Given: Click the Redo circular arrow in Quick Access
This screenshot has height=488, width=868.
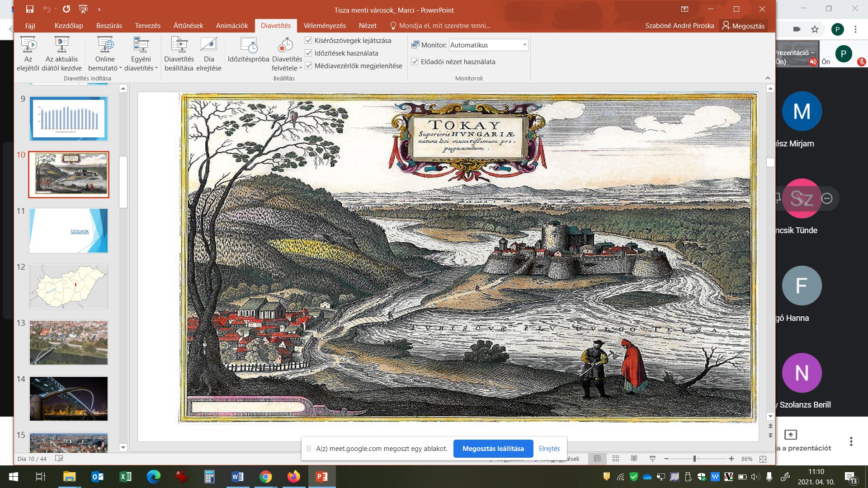Looking at the screenshot, I should tap(66, 9).
